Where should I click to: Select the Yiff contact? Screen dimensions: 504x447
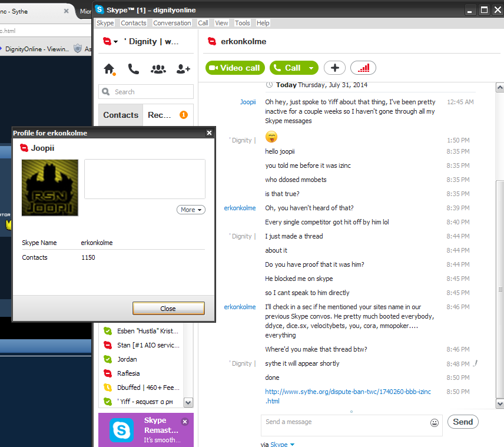(x=141, y=402)
